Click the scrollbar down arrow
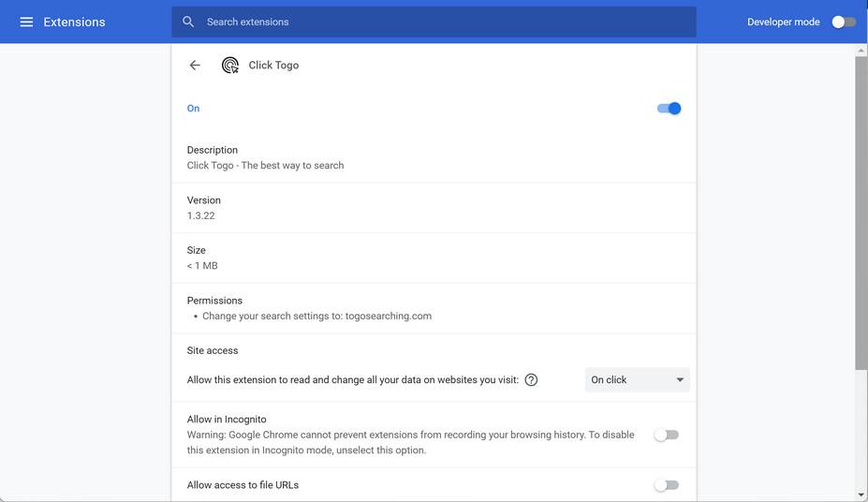This screenshot has height=502, width=868. (861, 495)
